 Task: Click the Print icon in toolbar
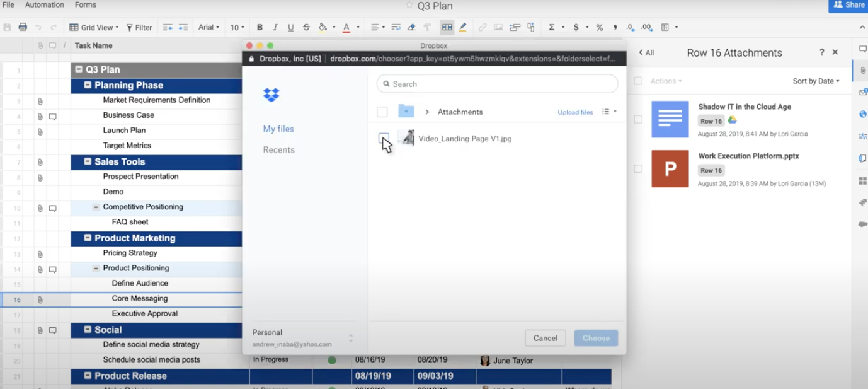pos(23,27)
